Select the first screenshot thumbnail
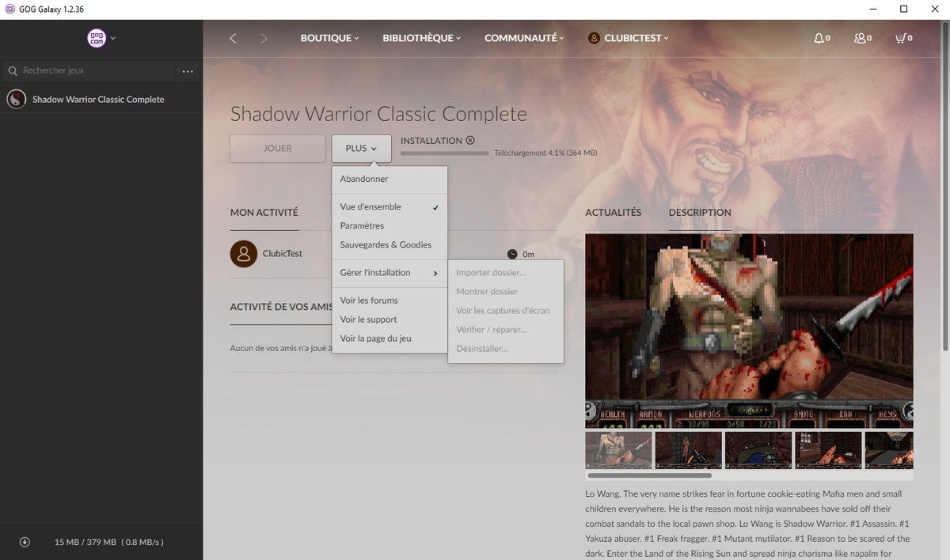Viewport: 950px width, 560px height. [x=618, y=450]
